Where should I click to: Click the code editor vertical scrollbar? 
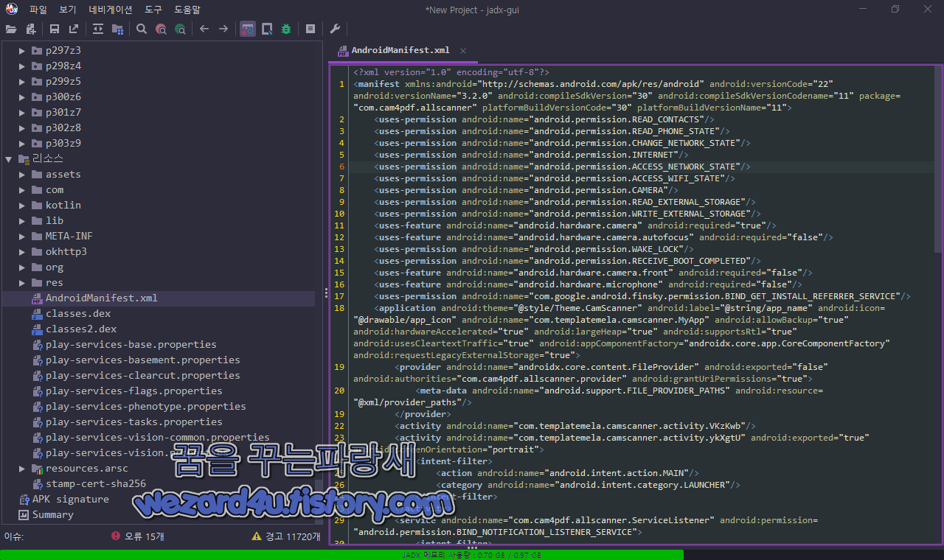[938, 158]
